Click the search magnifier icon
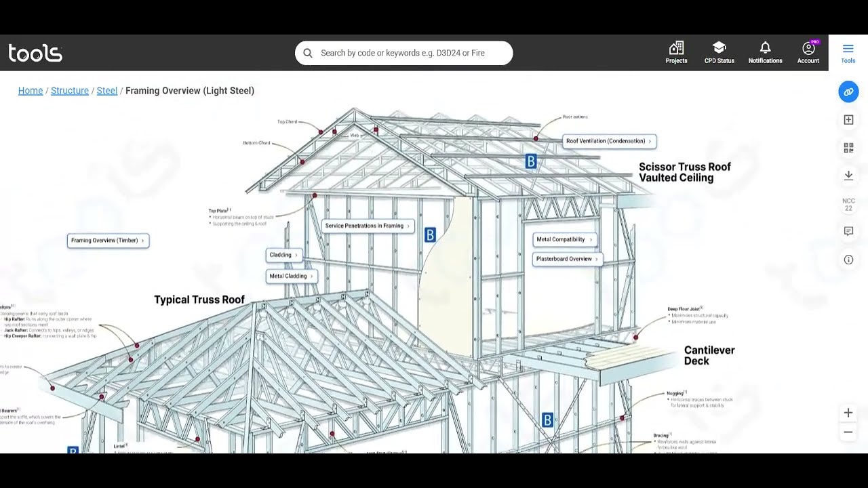 308,53
